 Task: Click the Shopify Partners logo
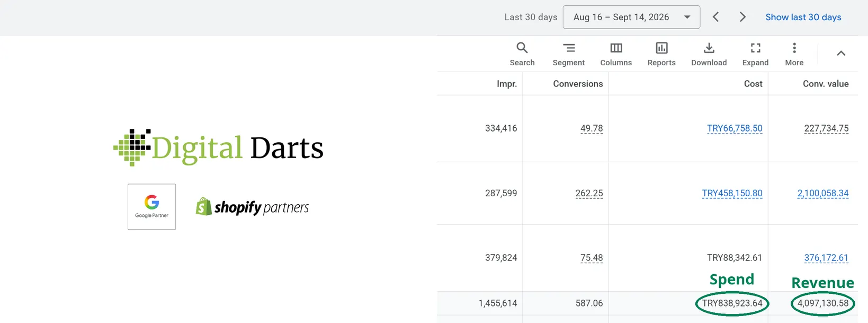pos(252,207)
